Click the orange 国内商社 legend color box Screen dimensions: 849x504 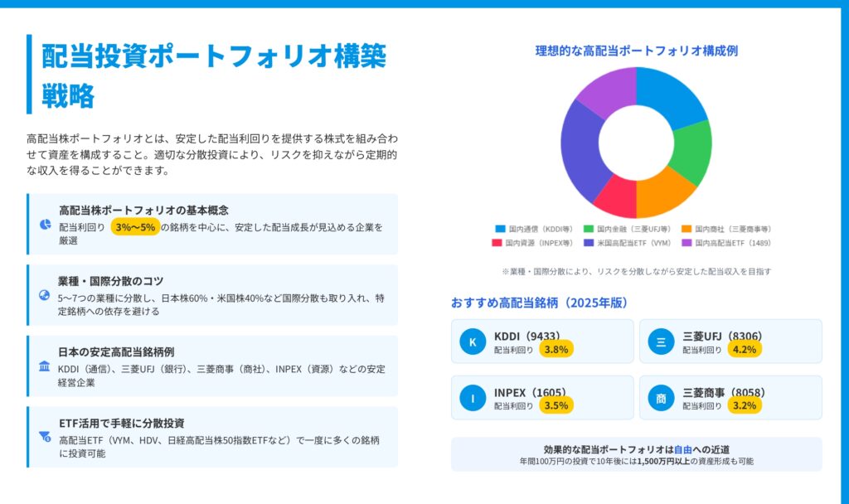pyautogui.click(x=686, y=229)
